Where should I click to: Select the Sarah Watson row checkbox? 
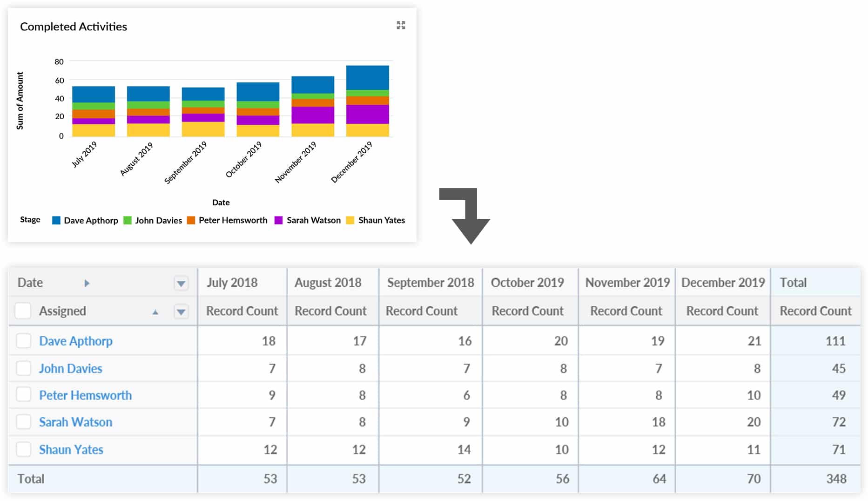click(x=23, y=422)
